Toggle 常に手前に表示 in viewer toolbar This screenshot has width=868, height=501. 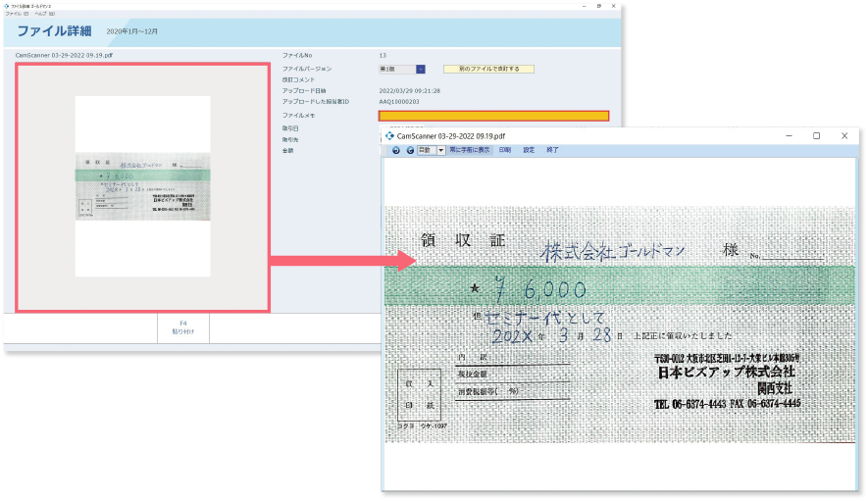(470, 150)
